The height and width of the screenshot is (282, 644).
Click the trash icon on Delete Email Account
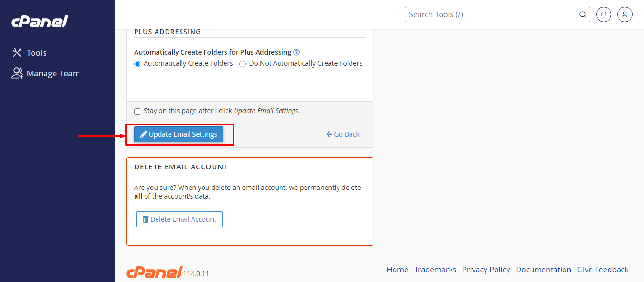click(x=146, y=219)
